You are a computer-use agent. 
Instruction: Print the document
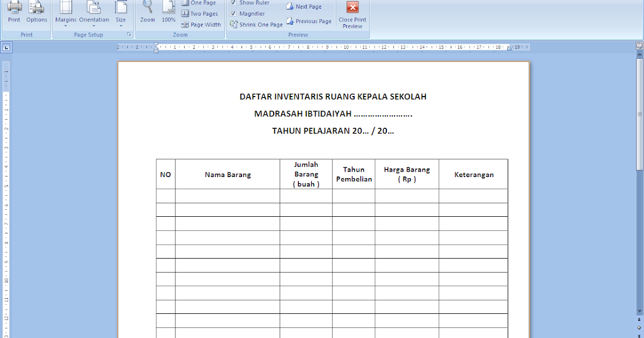[x=14, y=11]
